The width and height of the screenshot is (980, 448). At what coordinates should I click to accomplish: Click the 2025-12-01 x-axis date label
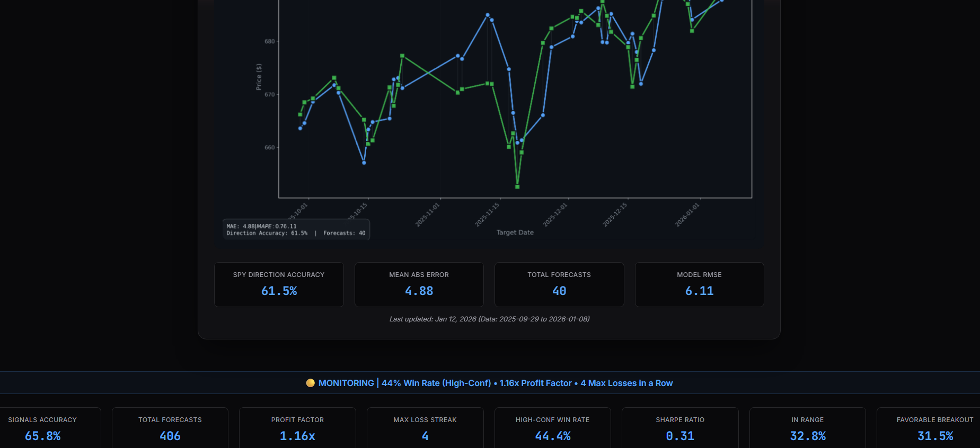[555, 214]
